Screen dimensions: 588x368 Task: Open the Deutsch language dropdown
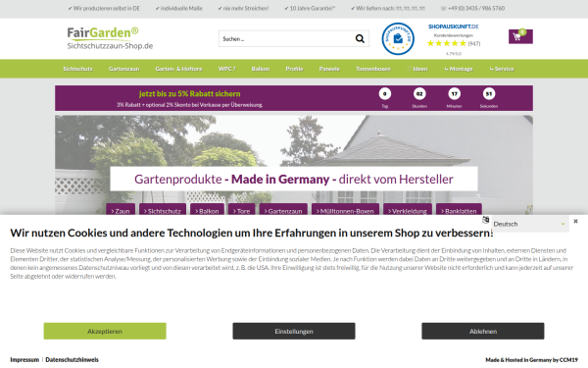tap(529, 224)
